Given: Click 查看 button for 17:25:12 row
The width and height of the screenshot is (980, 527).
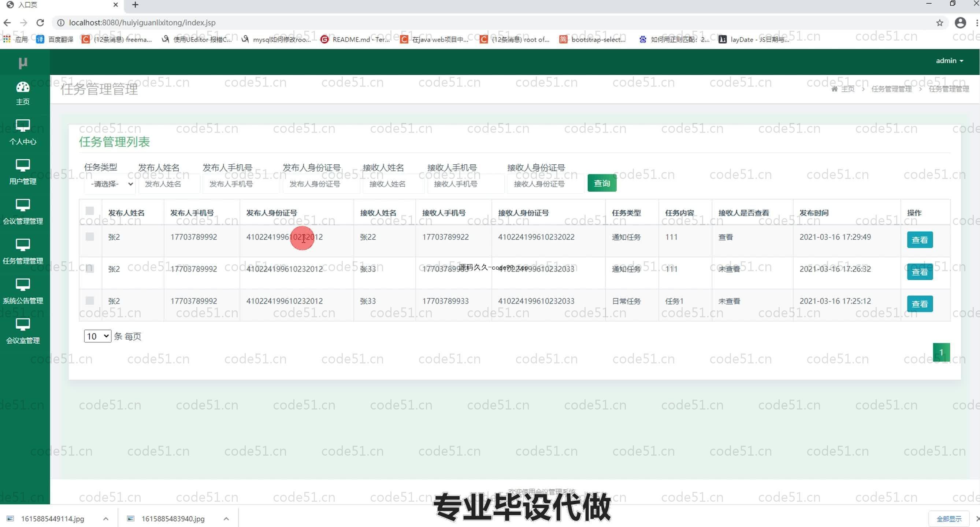Looking at the screenshot, I should 920,304.
